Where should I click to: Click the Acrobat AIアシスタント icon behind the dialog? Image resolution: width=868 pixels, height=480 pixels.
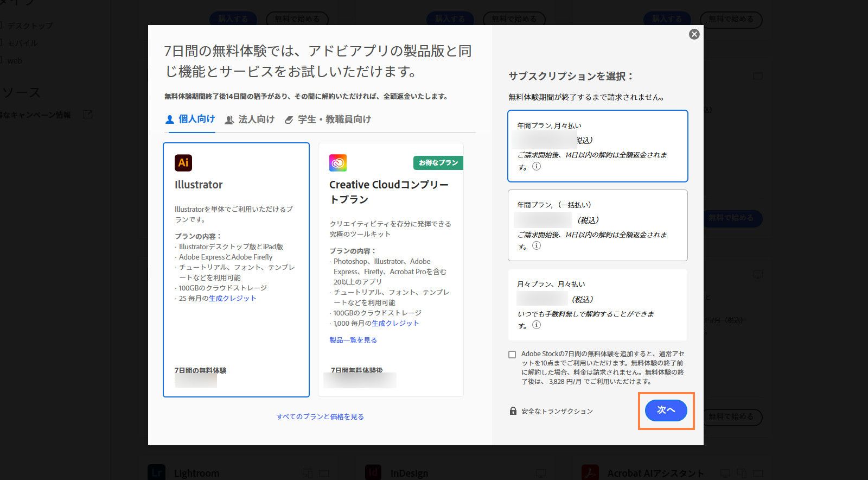click(x=590, y=472)
